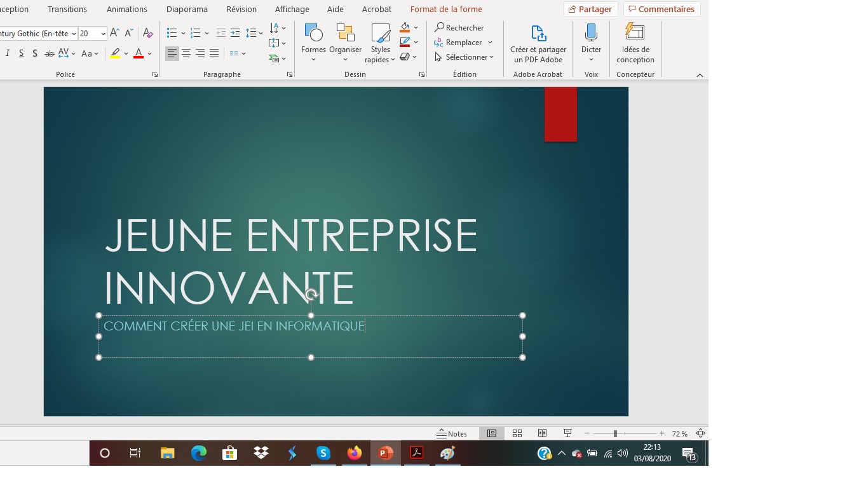Click the Partager button
Screen dimensions: 868x488
coord(590,10)
